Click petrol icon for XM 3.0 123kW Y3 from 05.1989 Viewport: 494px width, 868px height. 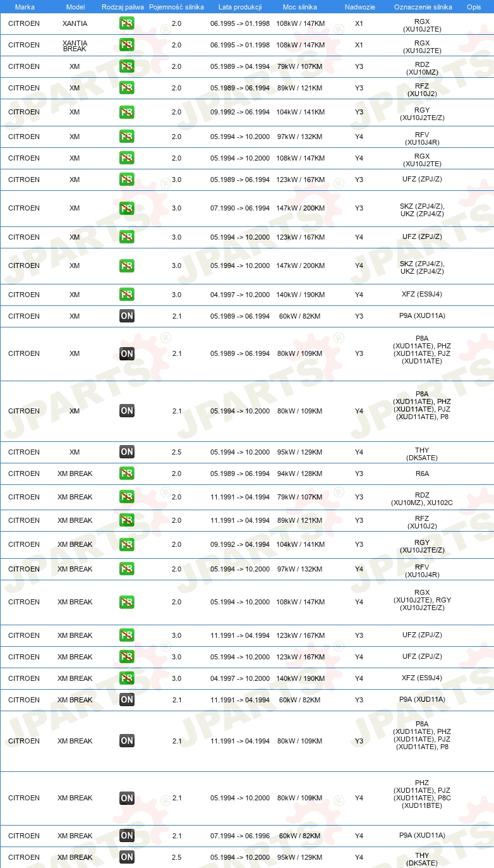127,180
